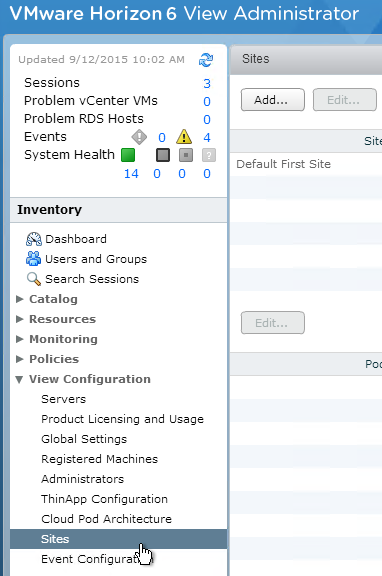The image size is (382, 576).
Task: Click the refresh icon next to Updated timestamp
Action: point(206,60)
